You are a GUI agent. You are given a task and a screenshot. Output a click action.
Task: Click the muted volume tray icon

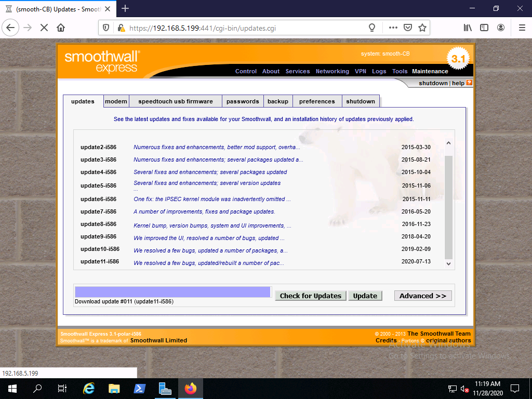coord(464,389)
